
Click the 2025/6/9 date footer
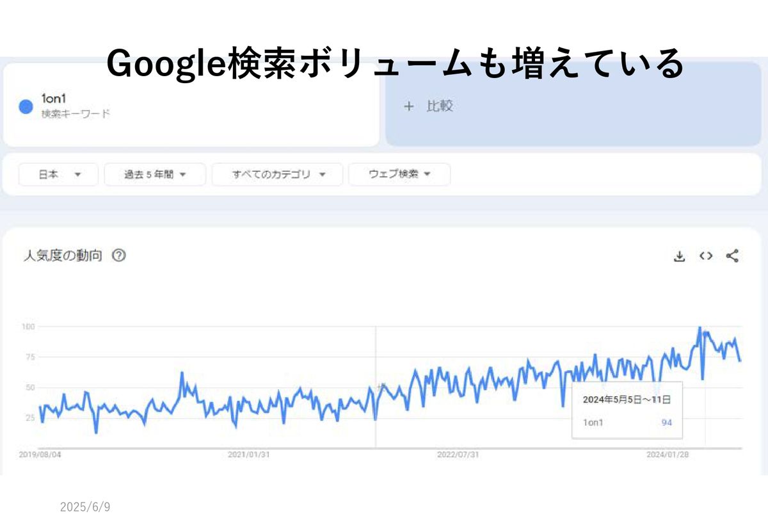point(85,508)
